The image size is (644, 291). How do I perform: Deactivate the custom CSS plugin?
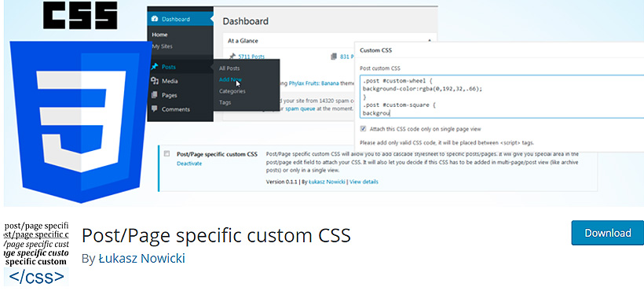[189, 163]
